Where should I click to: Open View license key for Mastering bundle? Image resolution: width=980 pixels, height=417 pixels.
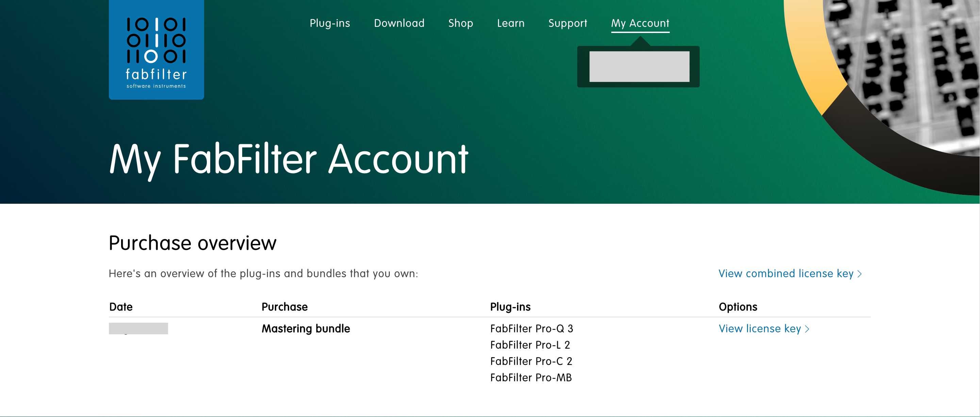click(x=764, y=329)
